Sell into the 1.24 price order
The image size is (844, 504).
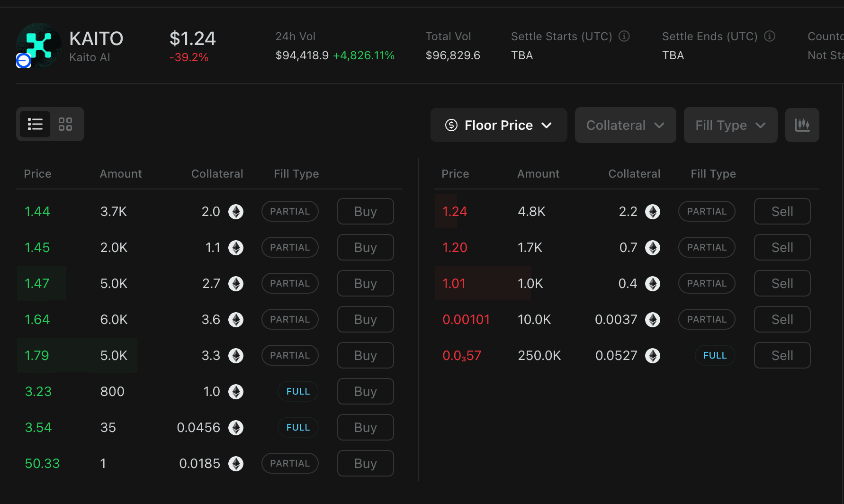[782, 211]
